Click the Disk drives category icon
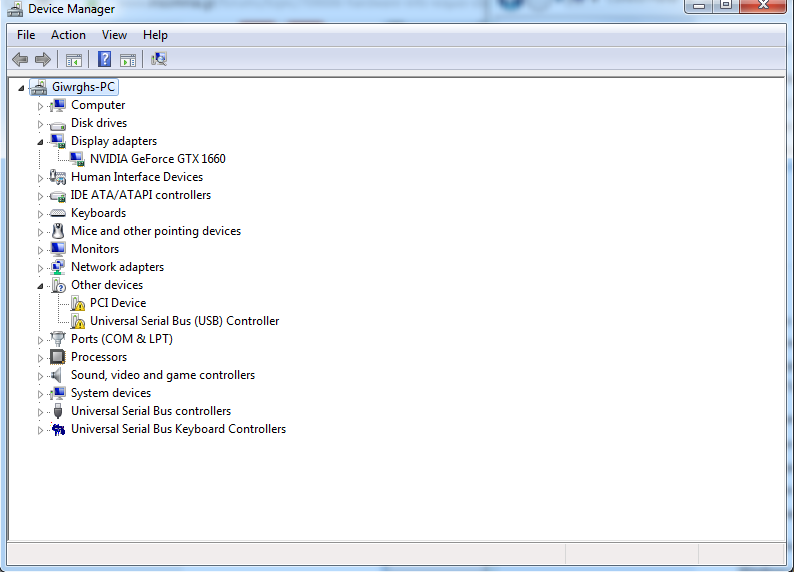This screenshot has height=572, width=794. click(58, 124)
